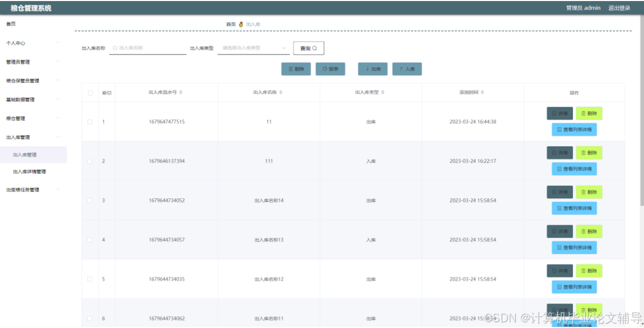Check the checkbox for row 2
Screen dimensions: 644x328
90,161
